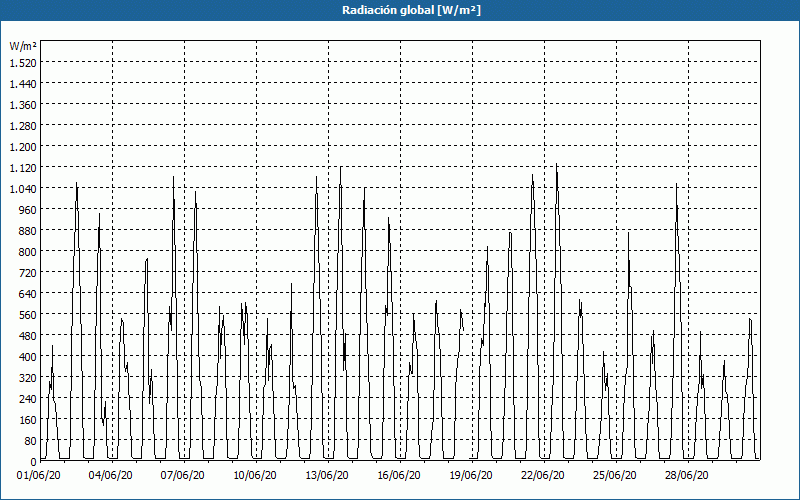Click the 80 y-axis value
Screen dimensions: 800x500
[x=32, y=441]
